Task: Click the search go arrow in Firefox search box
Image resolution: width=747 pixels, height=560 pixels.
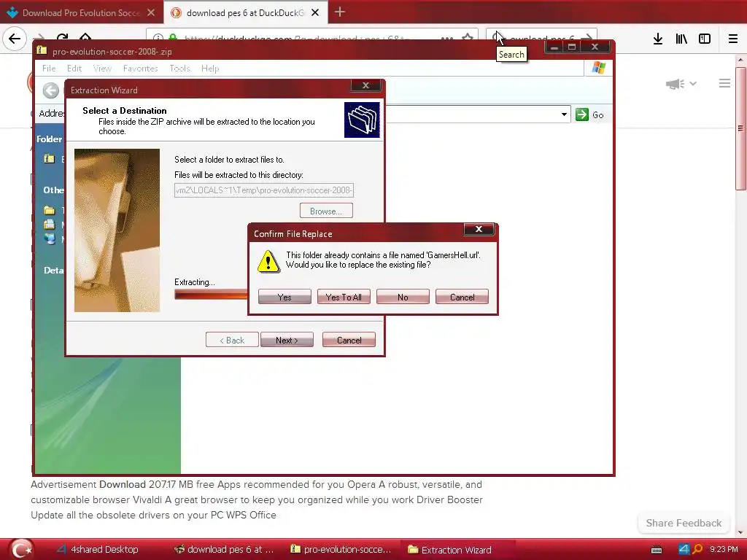Action: [587, 38]
